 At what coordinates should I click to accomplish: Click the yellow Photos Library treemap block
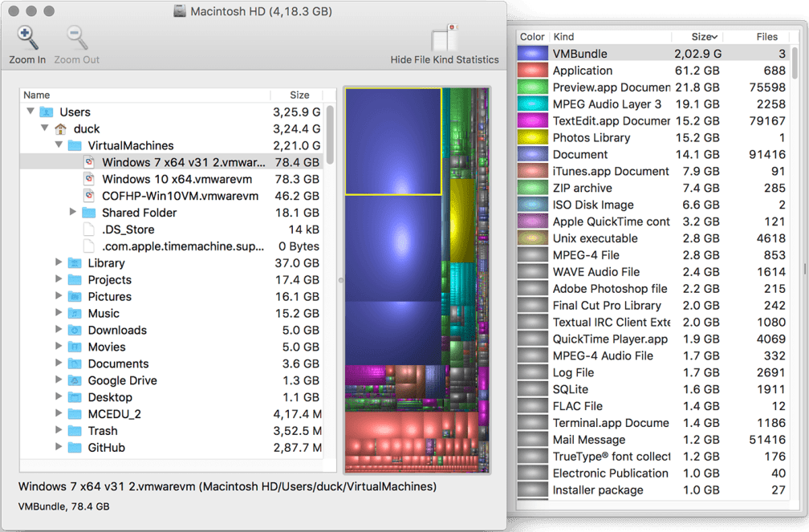(462, 221)
